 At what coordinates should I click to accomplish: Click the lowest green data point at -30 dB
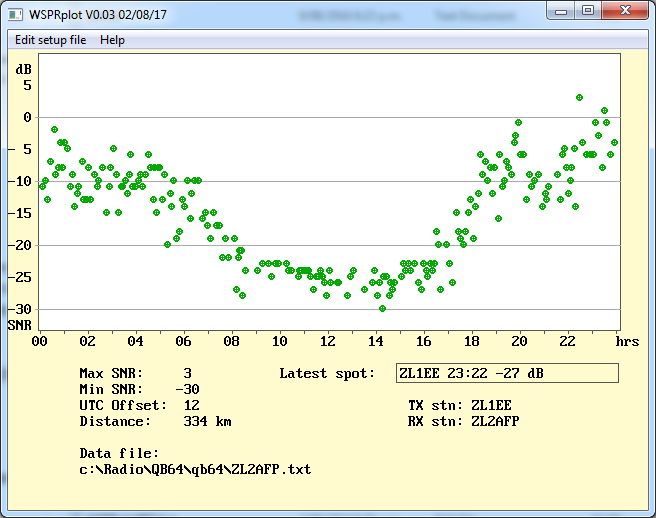pyautogui.click(x=382, y=308)
